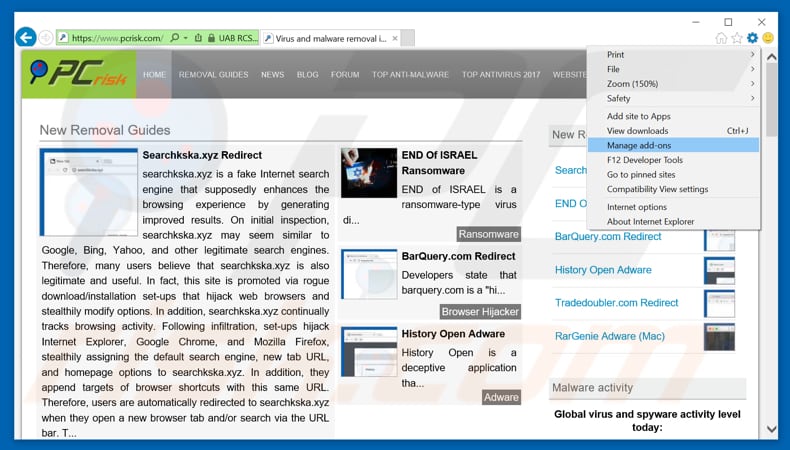Select About Internet Explorer
Viewport: 790px width, 450px height.
[674, 221]
